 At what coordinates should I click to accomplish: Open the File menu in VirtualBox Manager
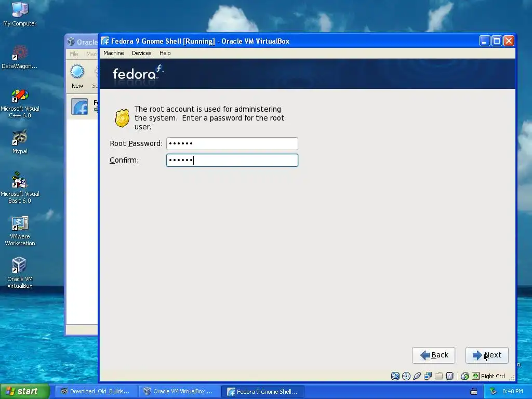pyautogui.click(x=74, y=54)
